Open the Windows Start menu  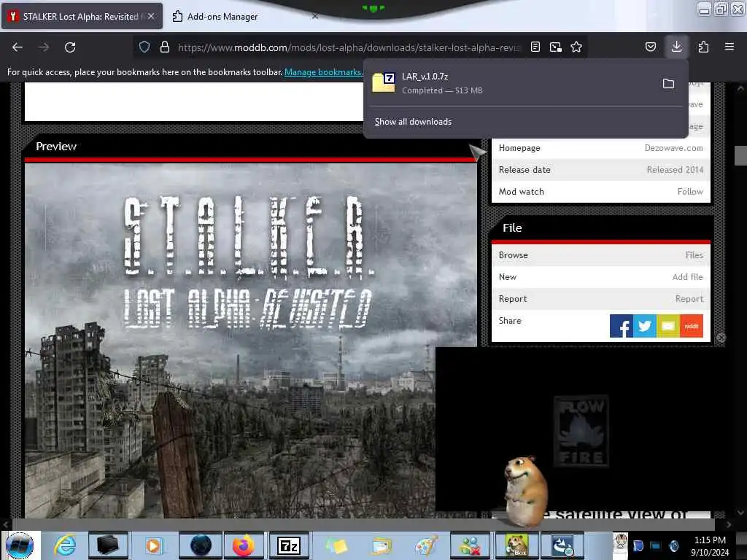[20, 545]
